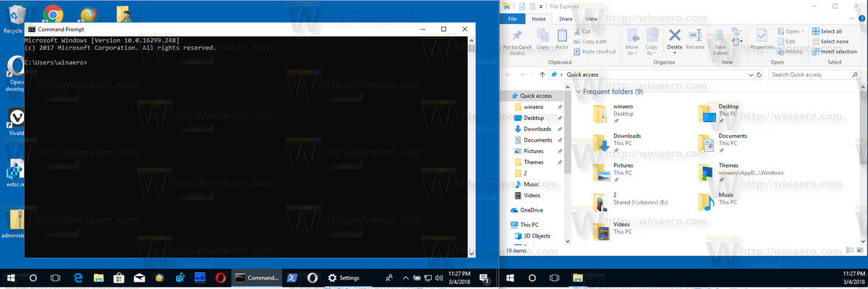Click Quick access address bar breadcrumb
Viewport: 868px width, 289px height.
click(582, 74)
